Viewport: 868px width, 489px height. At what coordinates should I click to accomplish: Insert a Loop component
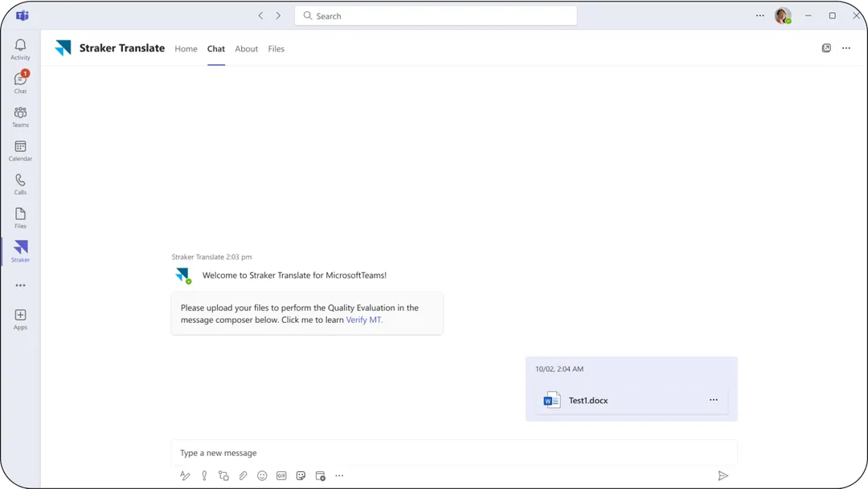pos(223,475)
